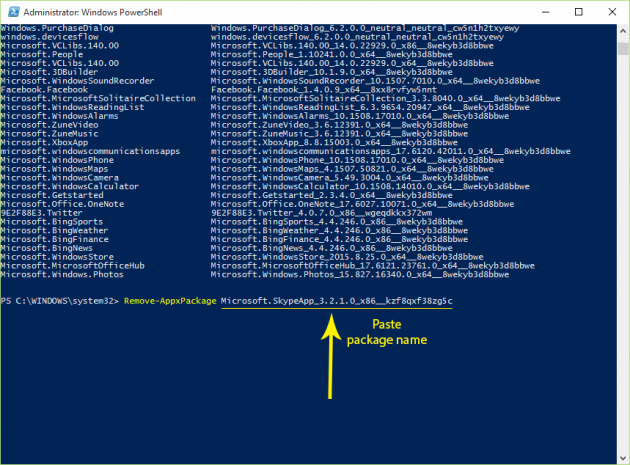This screenshot has height=465, width=630.
Task: Click Microsoft.WindowsCamera in the name column
Action: pyautogui.click(x=59, y=178)
